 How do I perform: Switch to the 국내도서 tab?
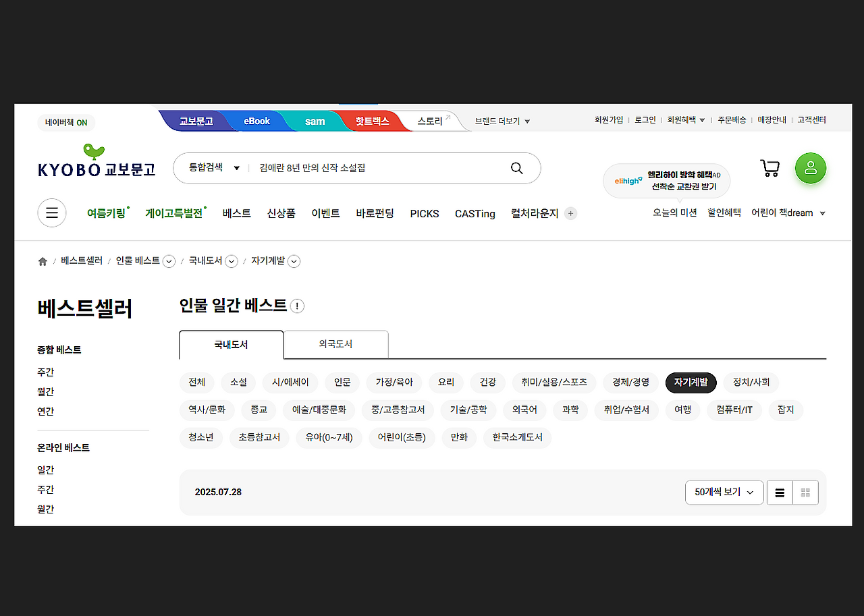232,345
